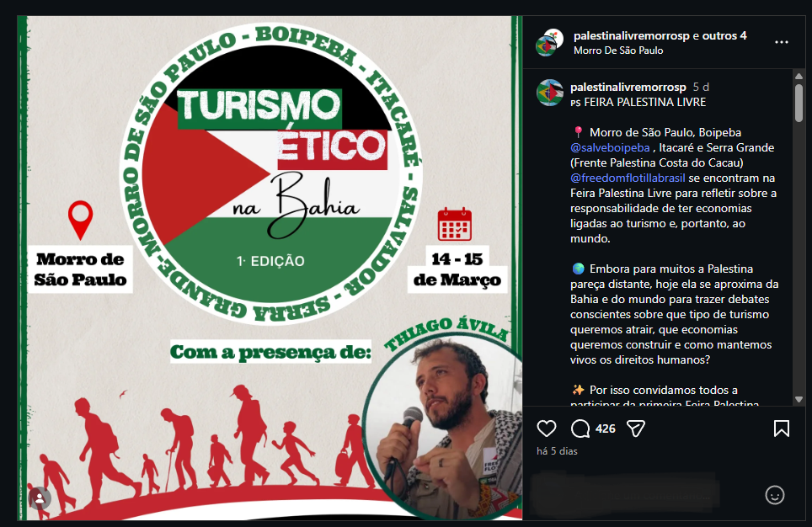Image resolution: width=812 pixels, height=527 pixels.
Task: Focus the add comment input field
Action: (648, 495)
